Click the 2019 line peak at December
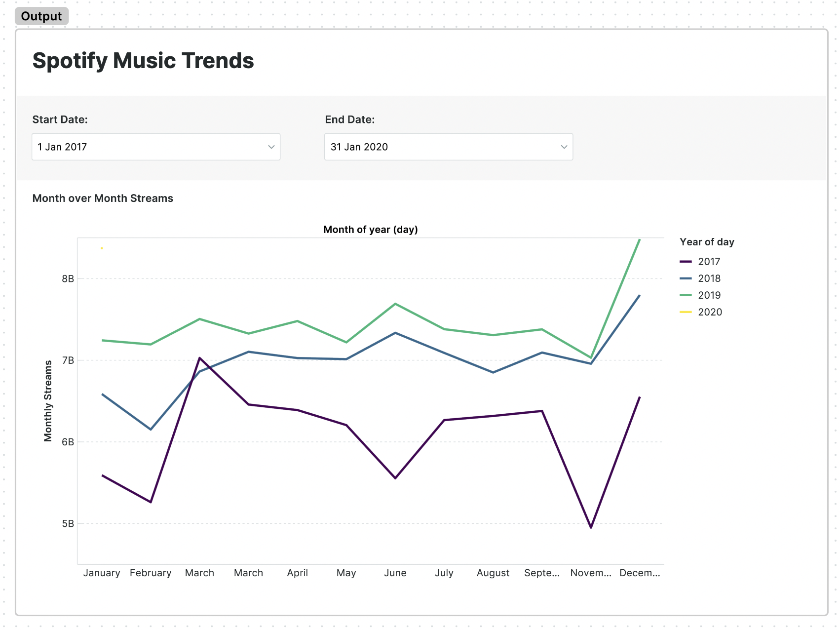Screen dimensions: 840x630 coord(640,239)
